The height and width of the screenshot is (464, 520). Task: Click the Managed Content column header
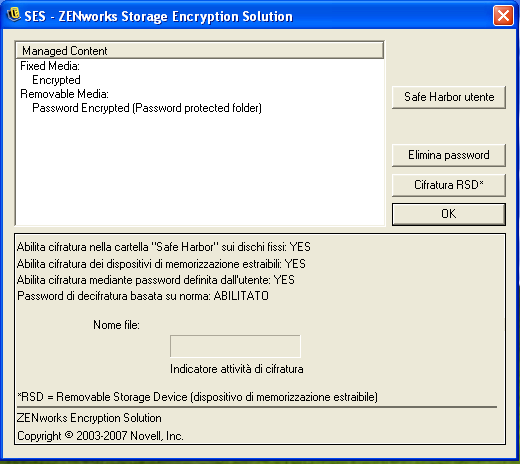[x=200, y=51]
